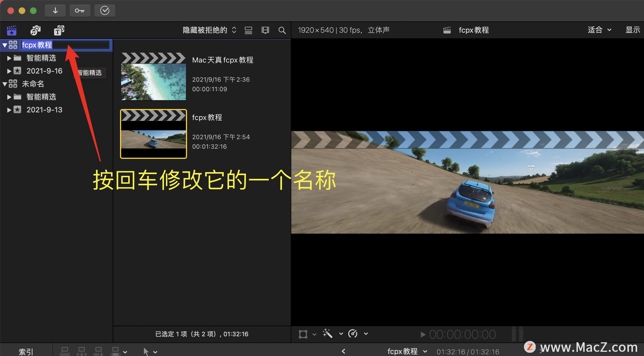Screen dimensions: 644x356
Task: Toggle list view of browser clips
Action: pos(249,31)
